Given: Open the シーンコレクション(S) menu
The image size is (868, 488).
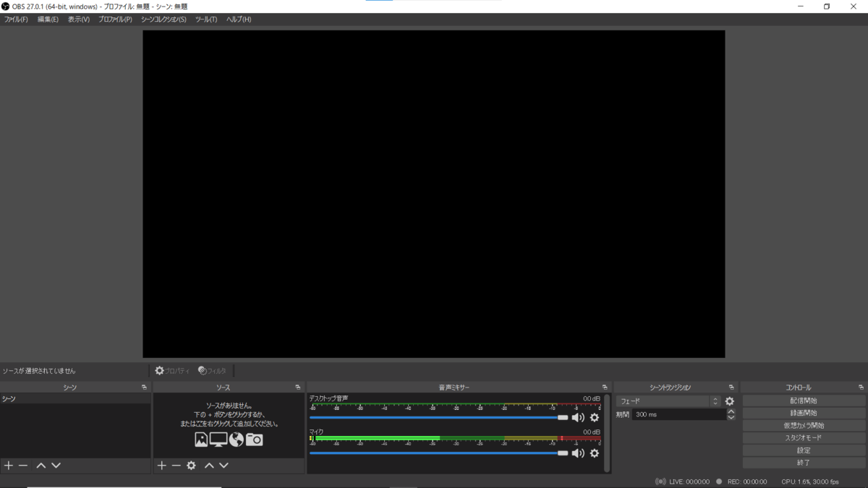Looking at the screenshot, I should [x=163, y=20].
